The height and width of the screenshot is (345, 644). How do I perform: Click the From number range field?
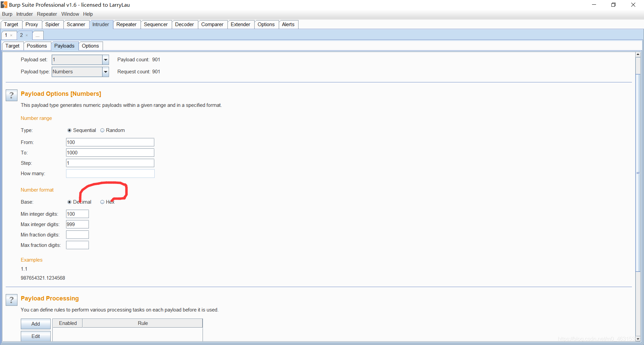point(110,142)
